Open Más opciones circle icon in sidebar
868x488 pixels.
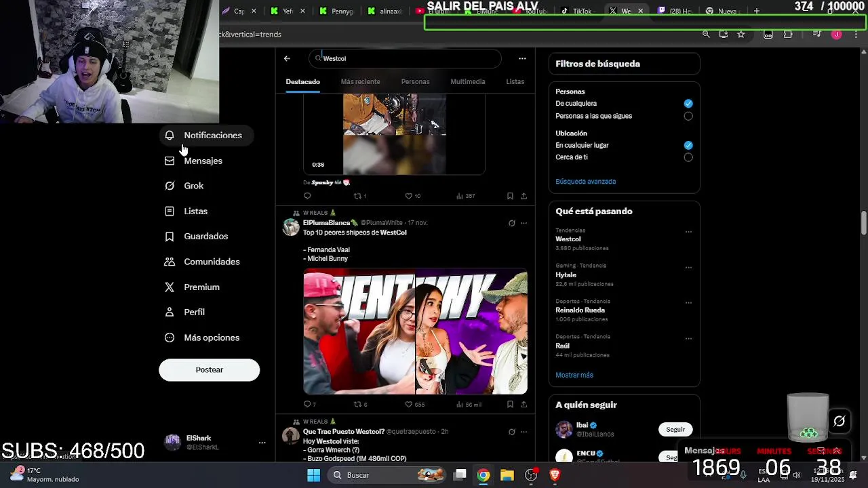(x=170, y=338)
